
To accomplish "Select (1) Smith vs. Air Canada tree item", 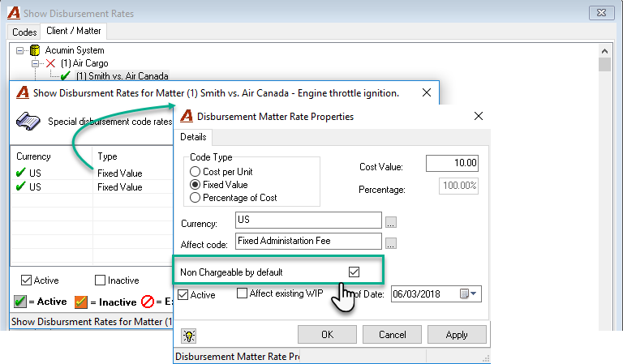I will tap(122, 76).
